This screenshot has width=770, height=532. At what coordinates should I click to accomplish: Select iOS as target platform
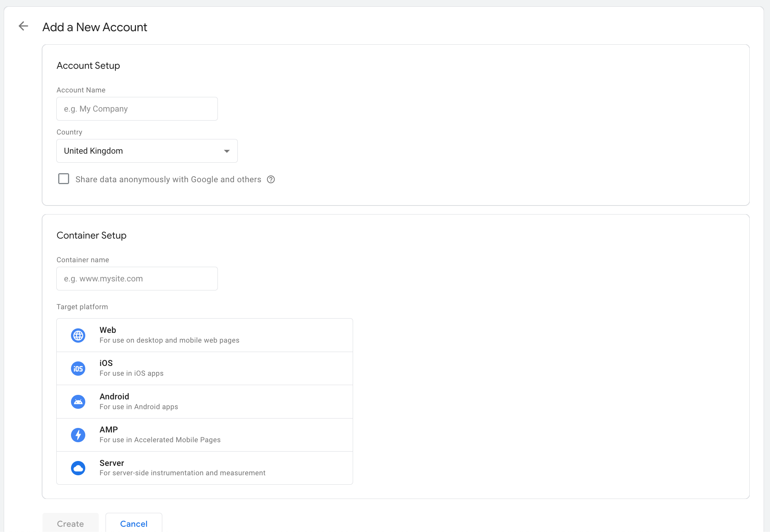(x=204, y=368)
